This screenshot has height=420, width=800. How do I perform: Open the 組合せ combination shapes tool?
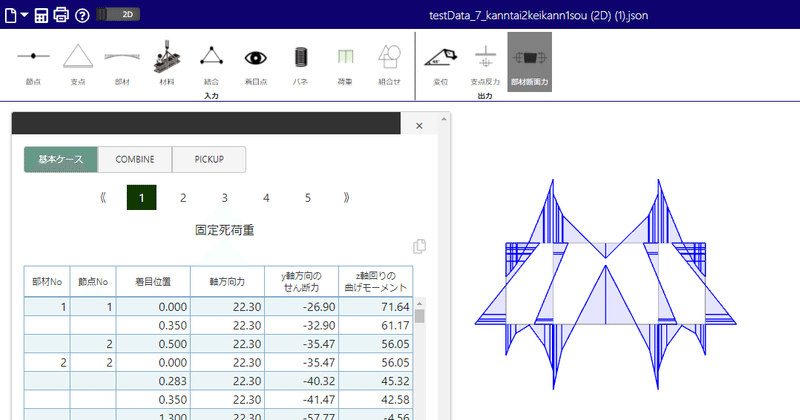389,63
